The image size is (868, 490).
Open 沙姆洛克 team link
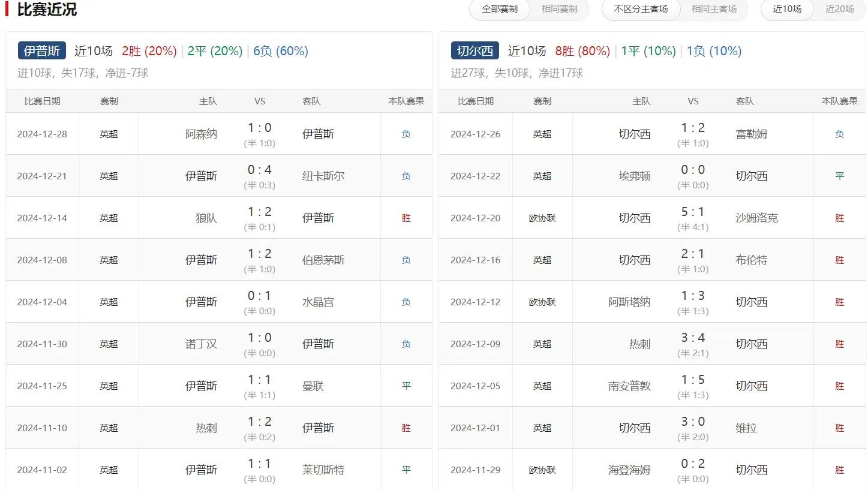[757, 218]
